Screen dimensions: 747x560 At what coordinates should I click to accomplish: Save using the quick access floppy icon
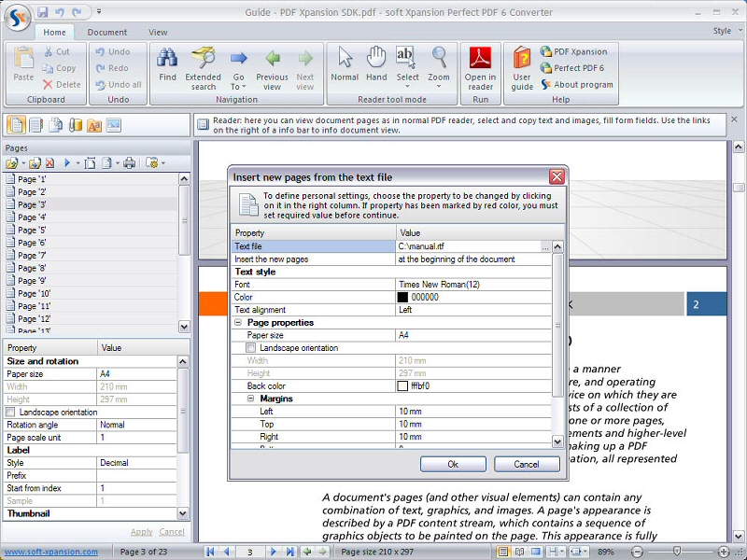pyautogui.click(x=43, y=12)
